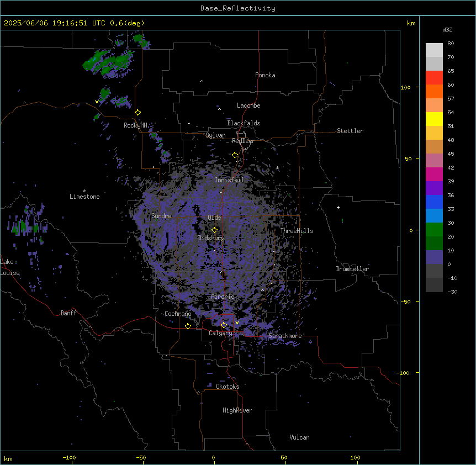Select the dark gray -30 to -10 dBZ swatch
Viewport: 476px width, 465px height.
[x=434, y=285]
